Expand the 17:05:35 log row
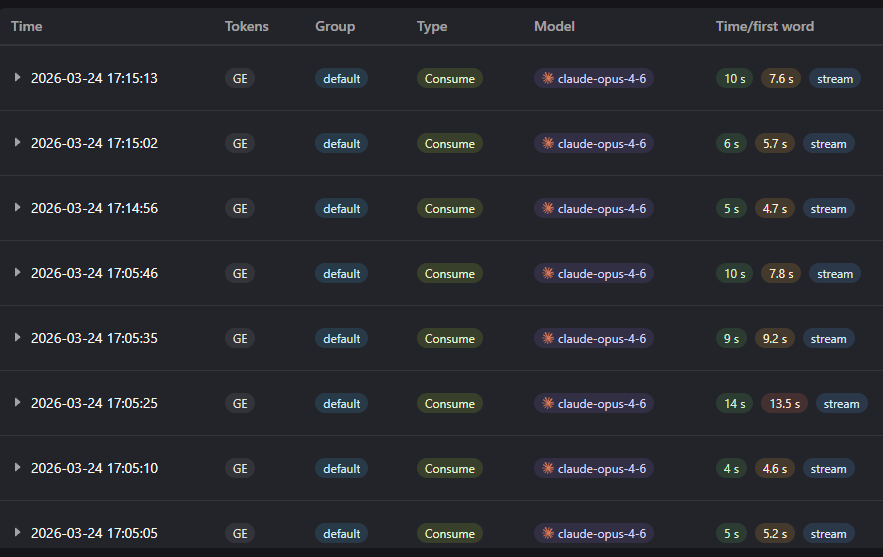The image size is (883, 557). pos(17,338)
